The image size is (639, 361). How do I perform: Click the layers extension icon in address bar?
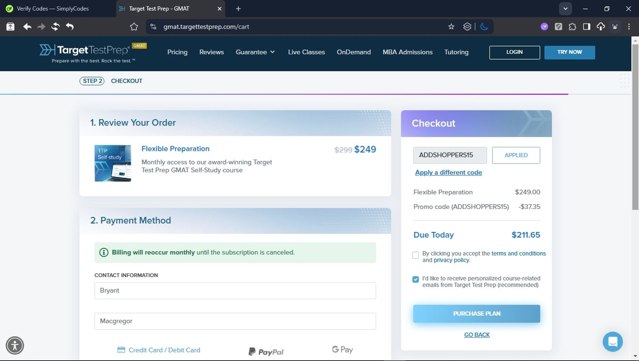467,26
